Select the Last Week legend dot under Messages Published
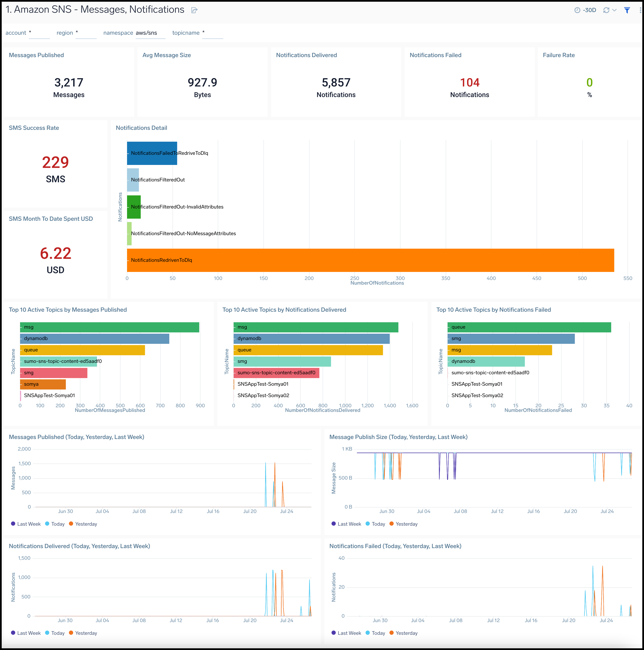The image size is (644, 650). [14, 524]
